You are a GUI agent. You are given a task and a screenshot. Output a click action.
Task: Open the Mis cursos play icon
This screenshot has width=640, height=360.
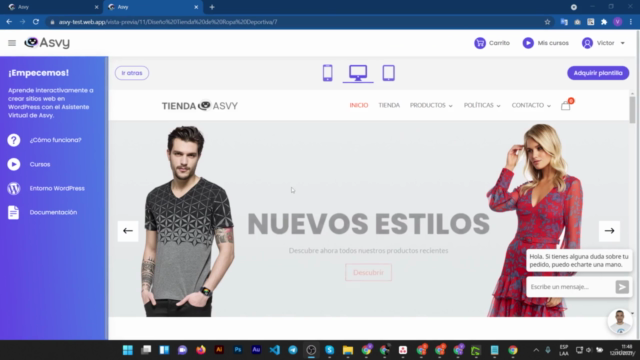click(x=528, y=43)
